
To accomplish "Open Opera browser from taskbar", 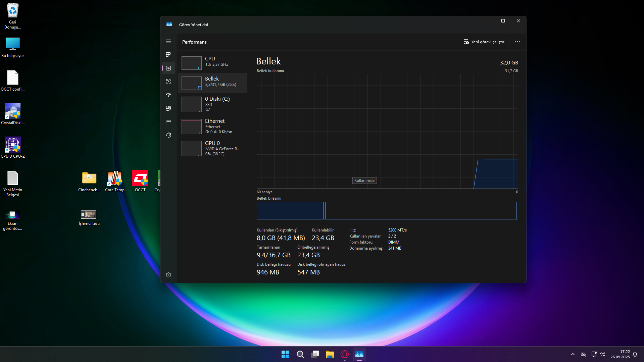I will [x=345, y=354].
